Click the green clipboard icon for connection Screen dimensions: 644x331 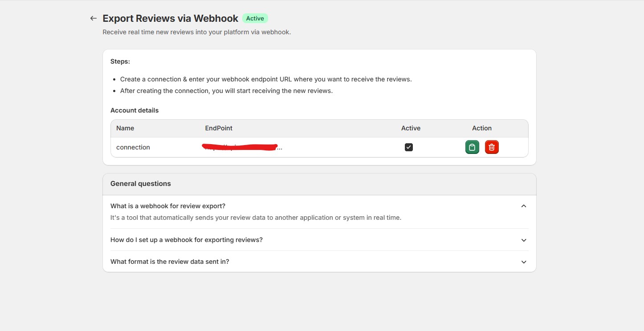tap(472, 147)
